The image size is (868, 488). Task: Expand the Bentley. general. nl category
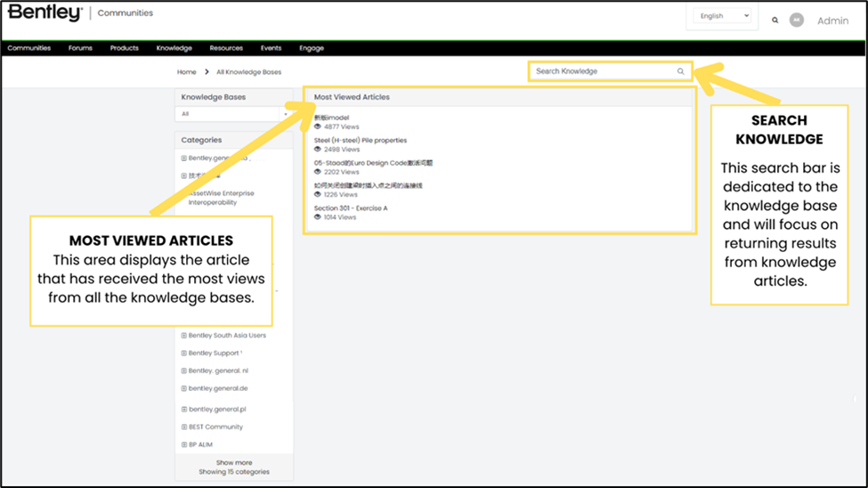point(183,371)
